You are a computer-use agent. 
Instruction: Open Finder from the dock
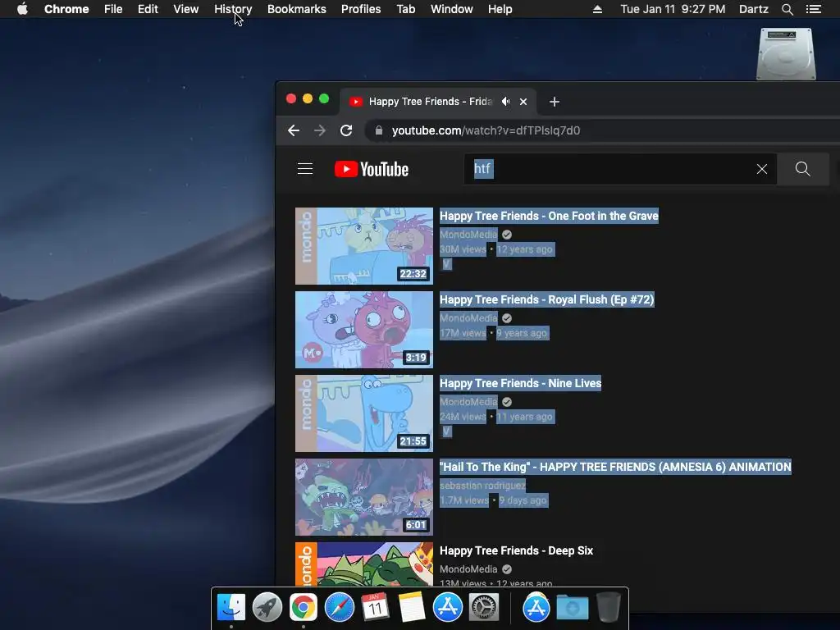tap(231, 607)
